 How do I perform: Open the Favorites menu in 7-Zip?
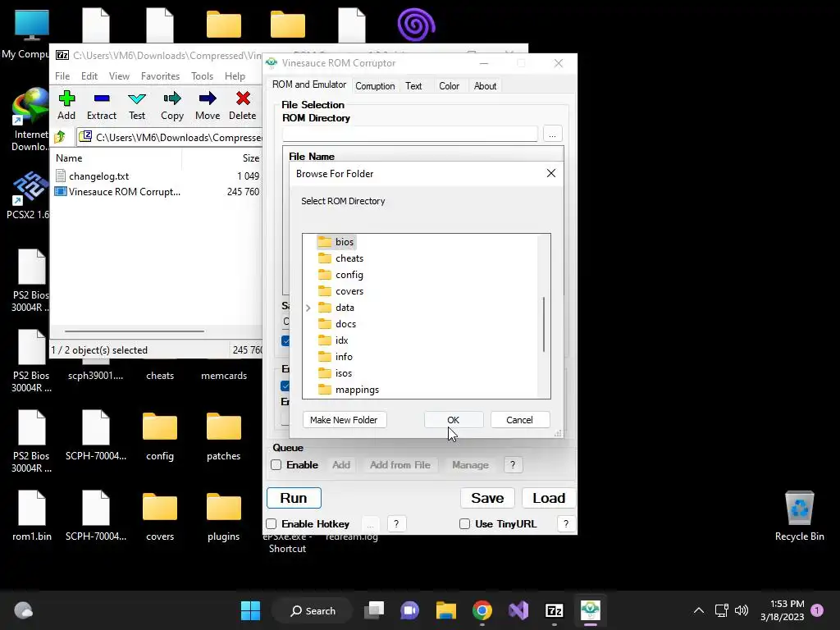(160, 76)
